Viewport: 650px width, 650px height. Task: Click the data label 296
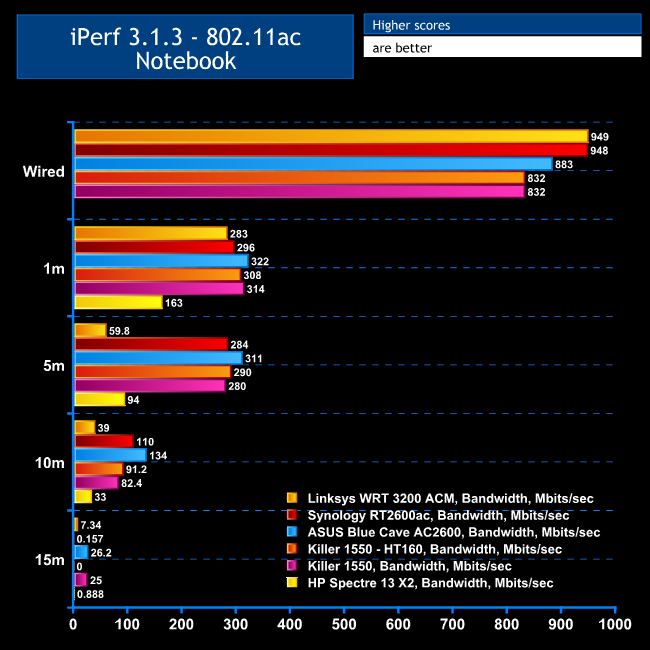coord(245,248)
